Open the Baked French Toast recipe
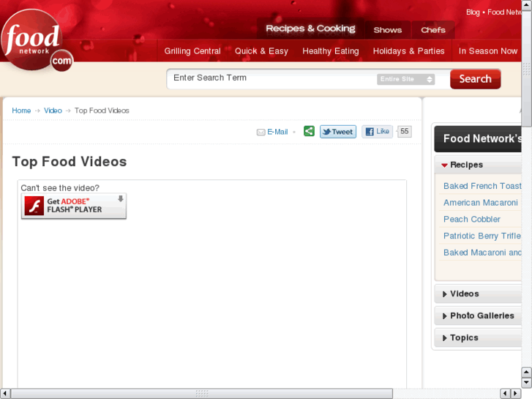532x399 pixels. point(482,186)
